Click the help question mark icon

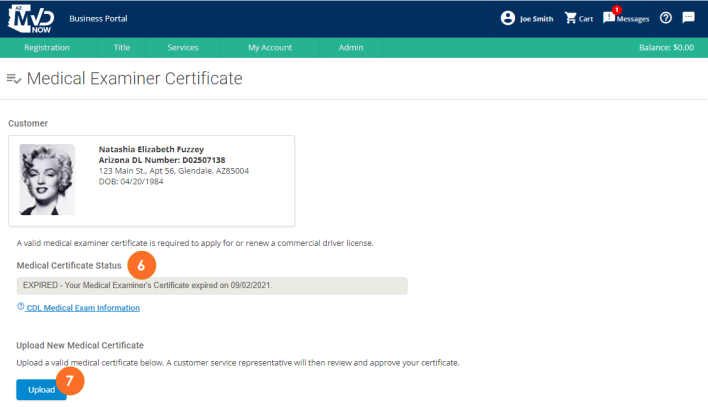click(665, 18)
